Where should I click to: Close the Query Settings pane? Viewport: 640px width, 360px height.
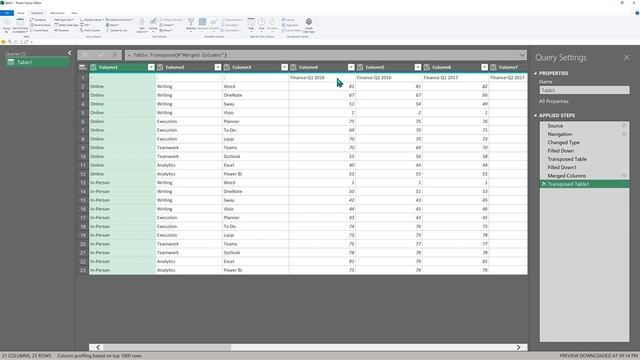click(627, 58)
